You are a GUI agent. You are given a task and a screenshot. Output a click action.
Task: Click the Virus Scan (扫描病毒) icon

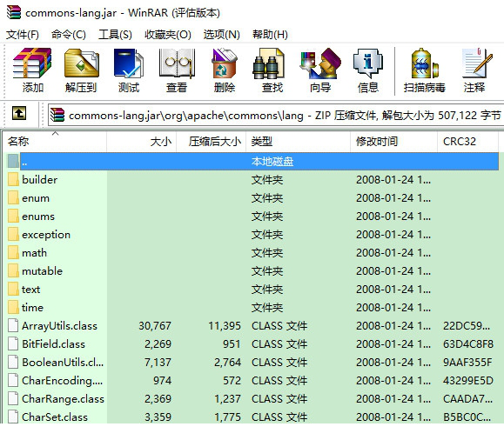425,63
